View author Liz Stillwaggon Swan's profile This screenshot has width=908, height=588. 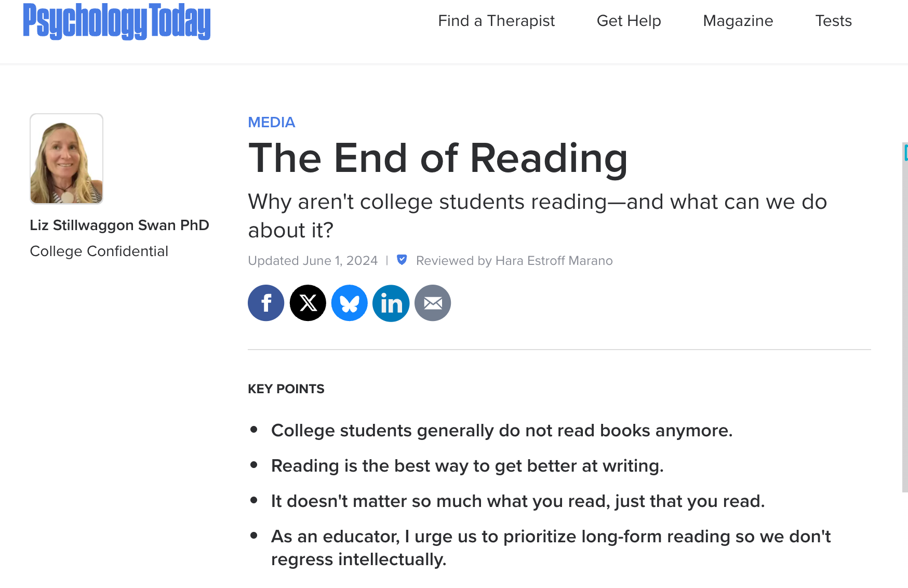119,225
